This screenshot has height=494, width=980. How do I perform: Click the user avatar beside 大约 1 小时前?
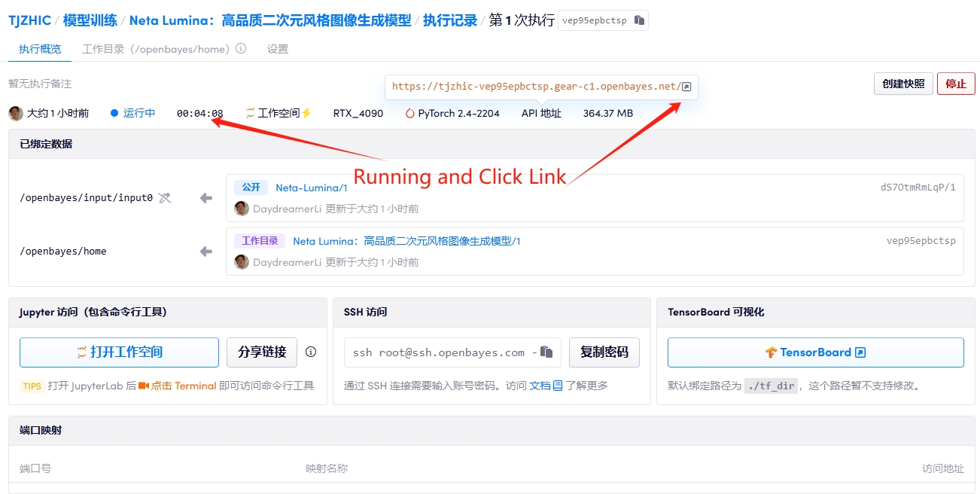click(16, 113)
